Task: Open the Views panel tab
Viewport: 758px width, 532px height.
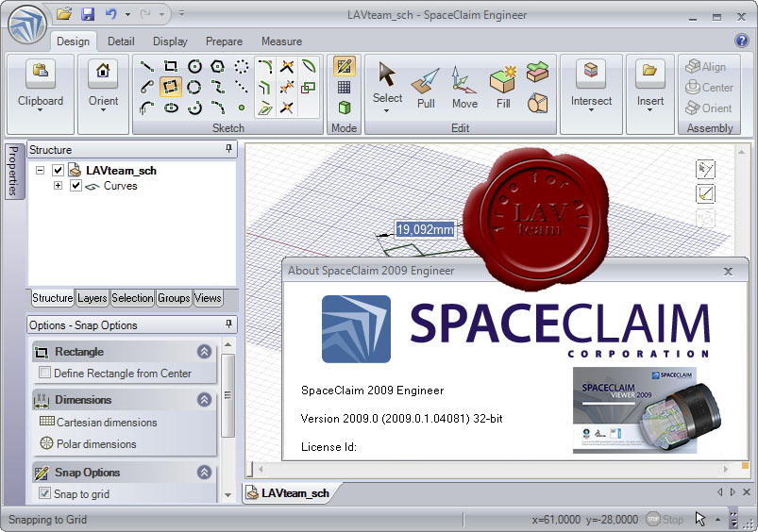Action: 208,298
